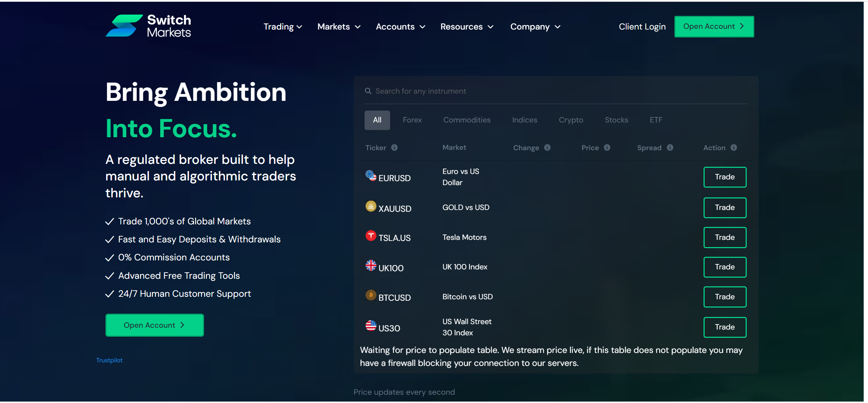This screenshot has width=868, height=403.
Task: Click the Ticker info icon
Action: (394, 148)
